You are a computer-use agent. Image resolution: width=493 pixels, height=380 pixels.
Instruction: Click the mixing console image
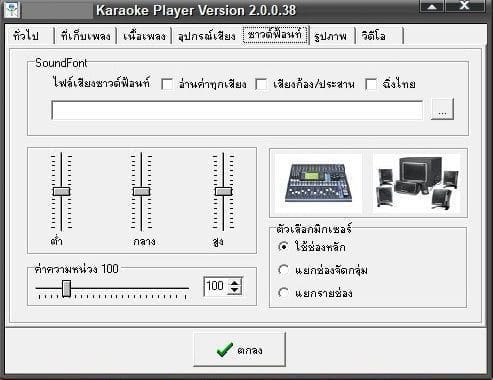[318, 183]
